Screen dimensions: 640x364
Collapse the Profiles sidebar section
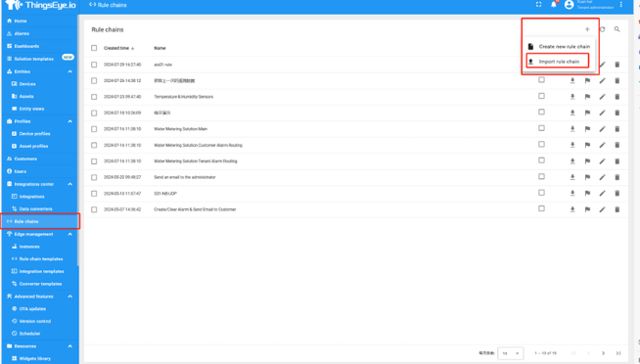[69, 121]
